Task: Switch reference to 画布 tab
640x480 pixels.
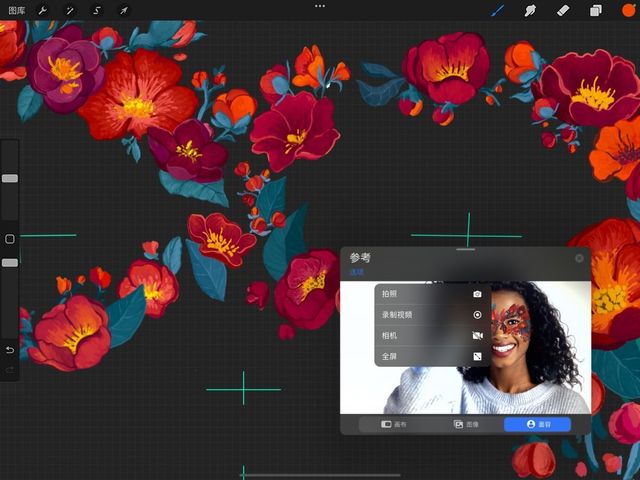Action: (393, 424)
